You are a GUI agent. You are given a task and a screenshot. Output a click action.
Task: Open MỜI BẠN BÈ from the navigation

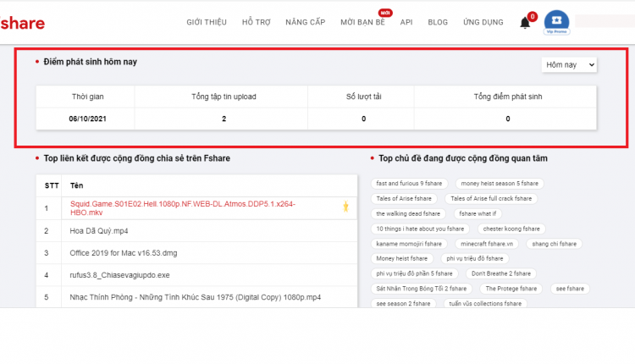pyautogui.click(x=362, y=22)
